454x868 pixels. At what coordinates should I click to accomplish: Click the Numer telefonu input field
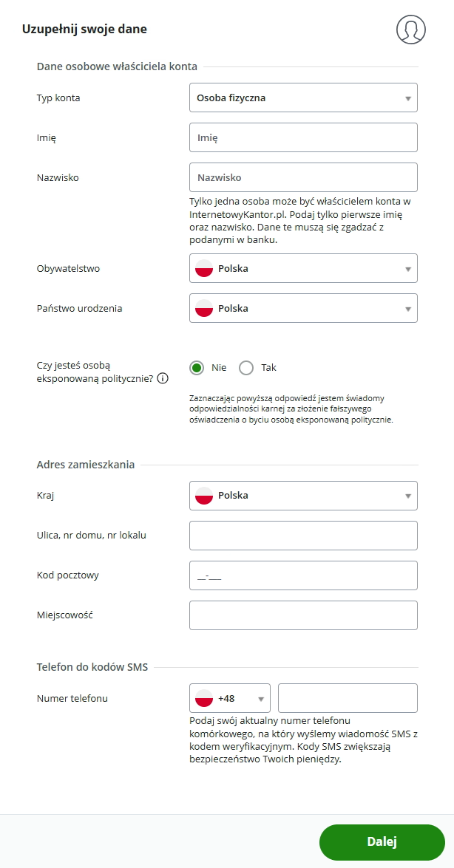pos(348,698)
